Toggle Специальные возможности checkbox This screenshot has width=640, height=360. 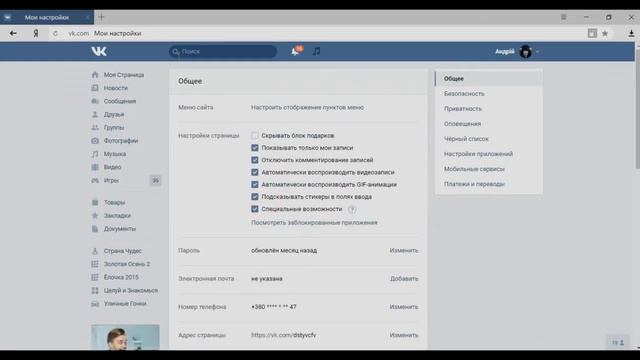255,209
